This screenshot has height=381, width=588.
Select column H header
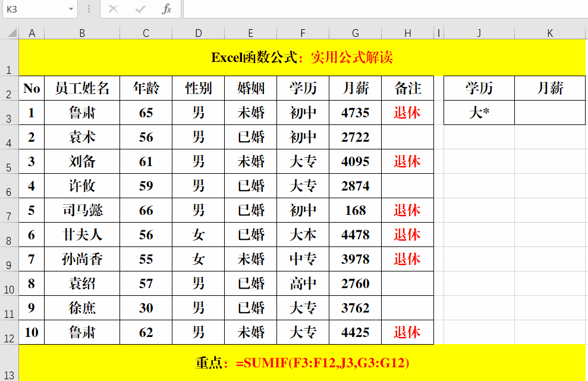point(408,33)
